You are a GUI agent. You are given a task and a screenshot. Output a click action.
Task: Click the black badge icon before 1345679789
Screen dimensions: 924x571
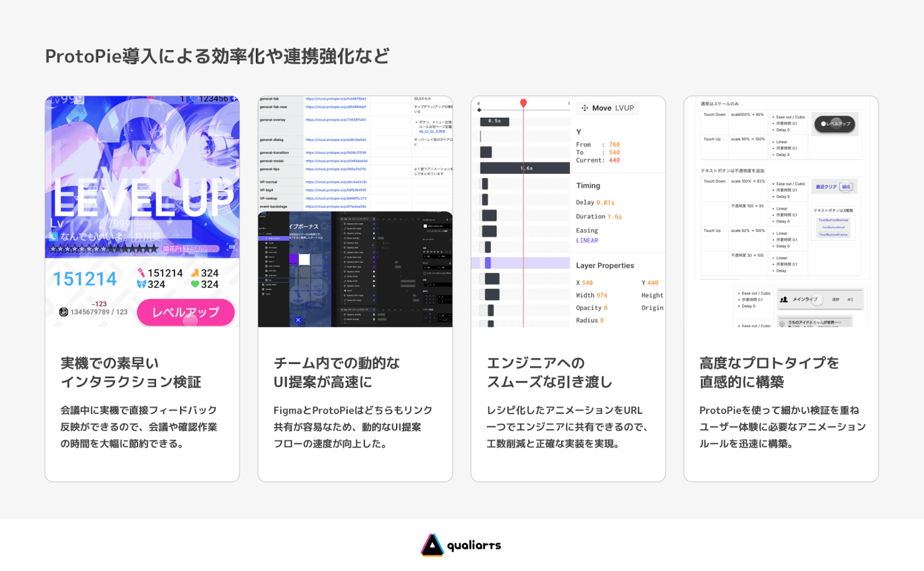point(64,312)
